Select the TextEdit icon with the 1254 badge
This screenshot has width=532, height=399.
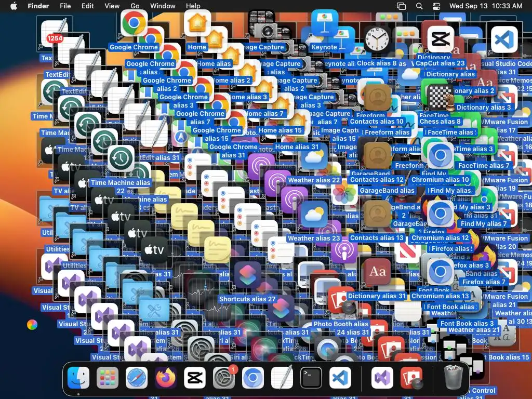click(x=54, y=33)
